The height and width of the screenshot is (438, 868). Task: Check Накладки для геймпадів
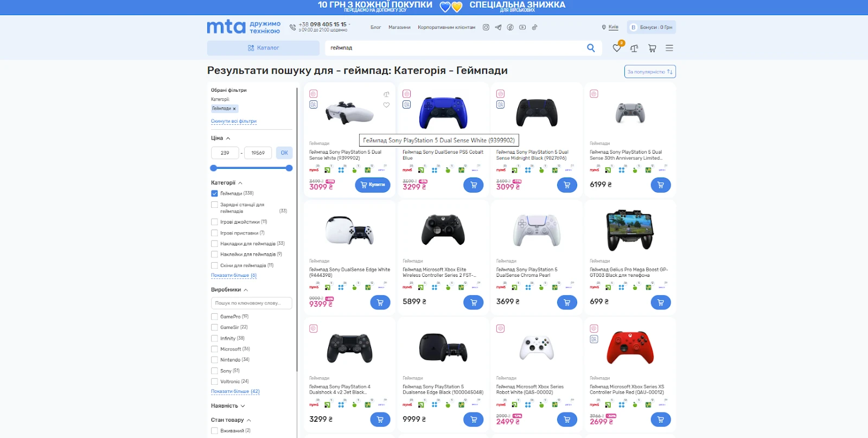(214, 244)
